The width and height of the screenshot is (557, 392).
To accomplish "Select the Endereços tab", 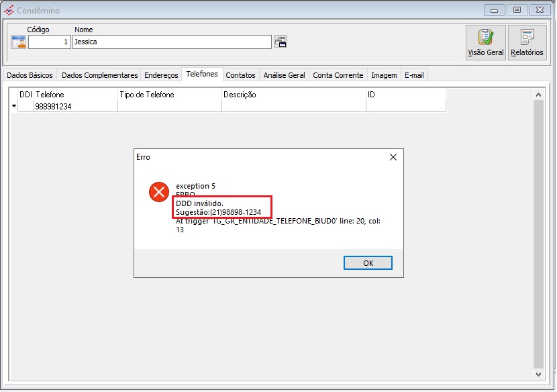I will (x=161, y=75).
